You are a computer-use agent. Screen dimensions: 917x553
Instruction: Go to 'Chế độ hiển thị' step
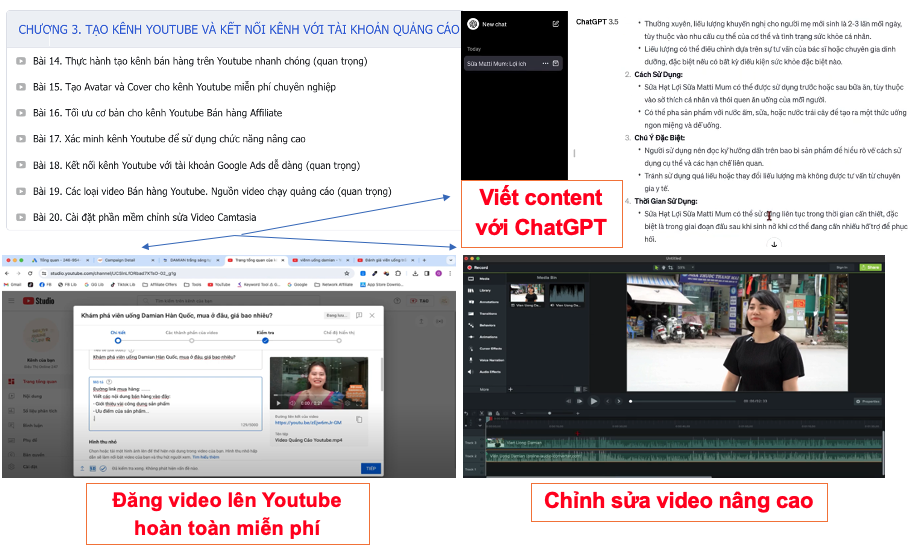click(x=339, y=337)
